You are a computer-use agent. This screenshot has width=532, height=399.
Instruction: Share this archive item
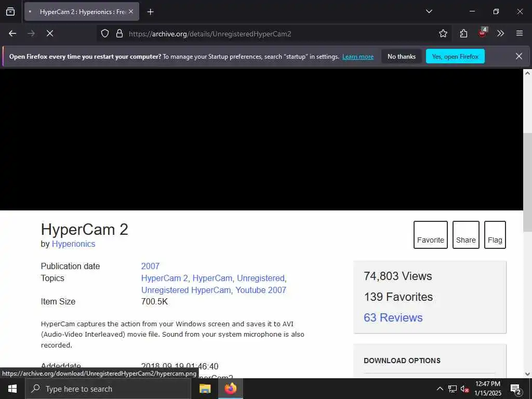point(465,235)
